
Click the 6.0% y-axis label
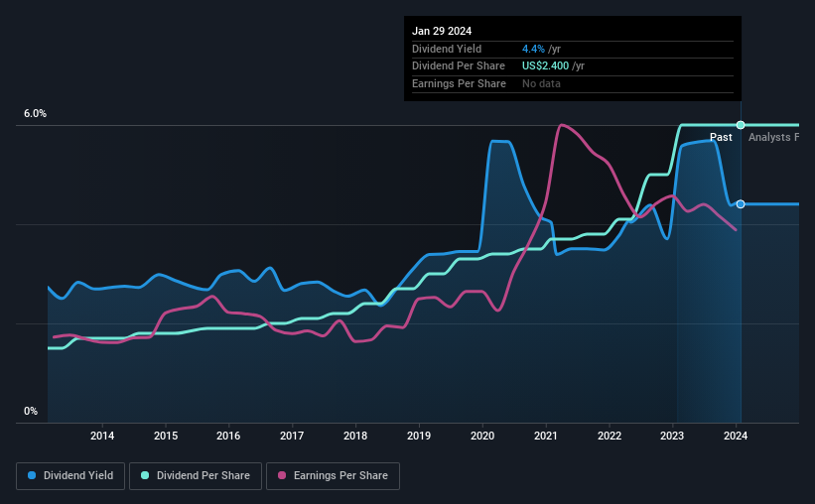pyautogui.click(x=35, y=113)
